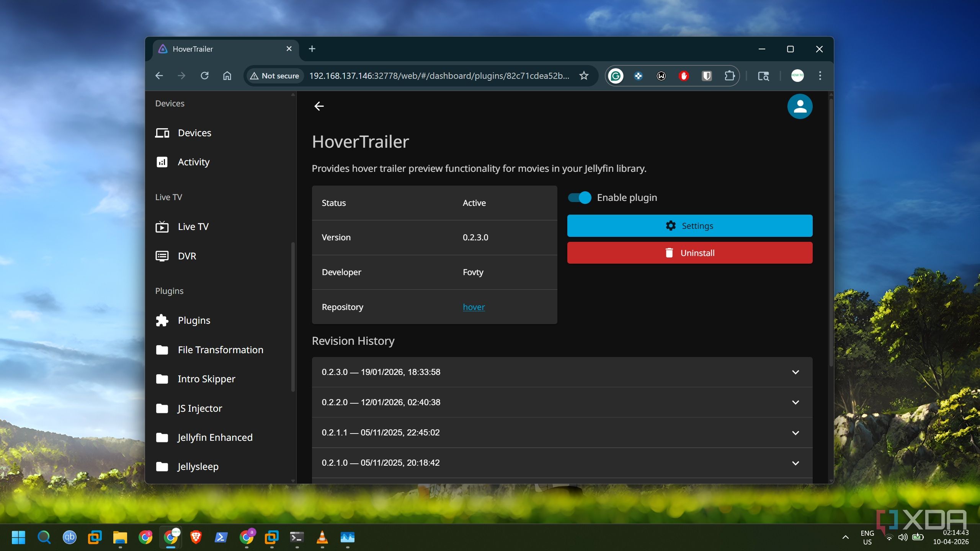
Task: Open Windows taskbar search
Action: click(x=44, y=537)
